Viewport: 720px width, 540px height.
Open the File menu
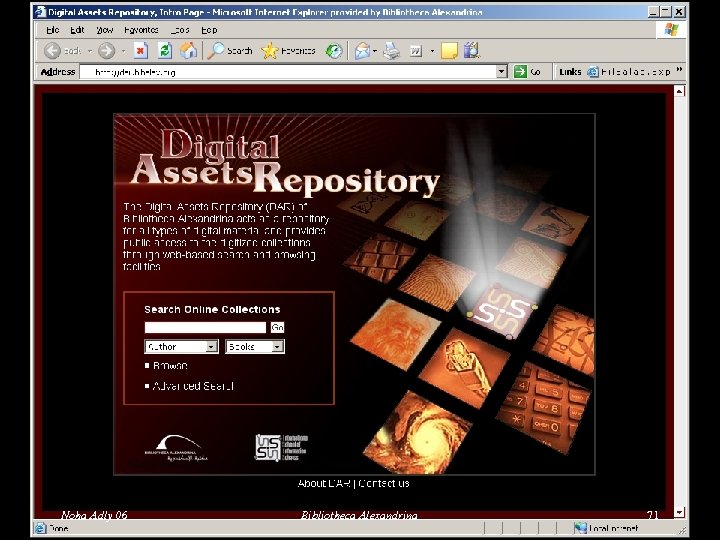[x=53, y=30]
